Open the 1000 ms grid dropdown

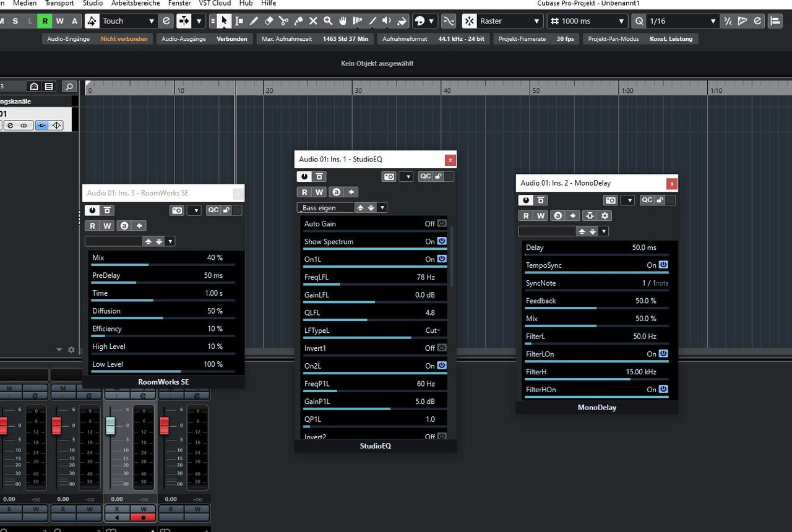pyautogui.click(x=622, y=21)
